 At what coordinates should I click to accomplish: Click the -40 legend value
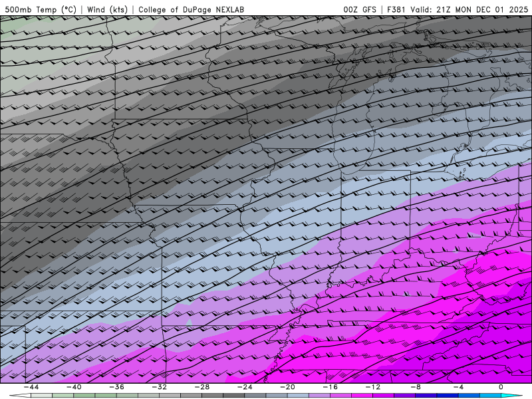tap(74, 387)
